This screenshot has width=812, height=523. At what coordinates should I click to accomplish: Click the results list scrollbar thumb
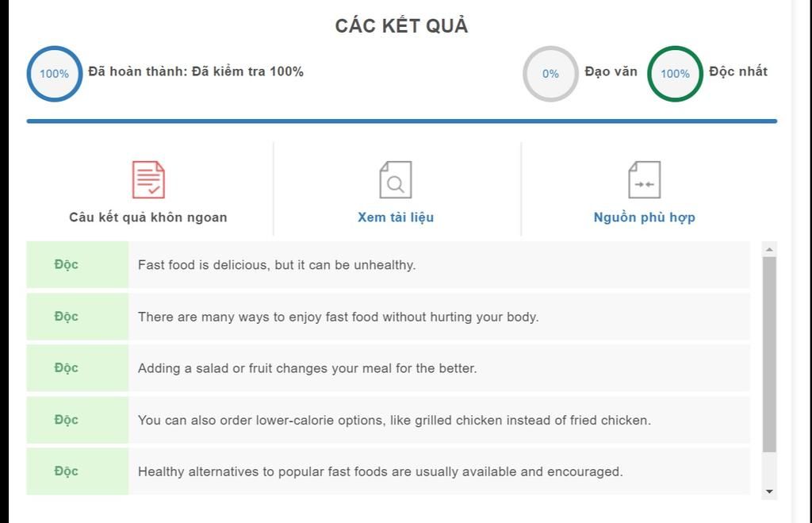pos(769,355)
